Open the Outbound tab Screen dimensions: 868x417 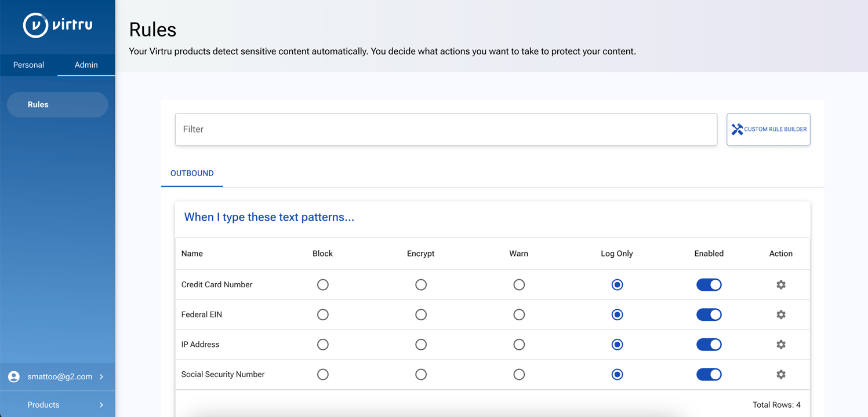coord(192,173)
